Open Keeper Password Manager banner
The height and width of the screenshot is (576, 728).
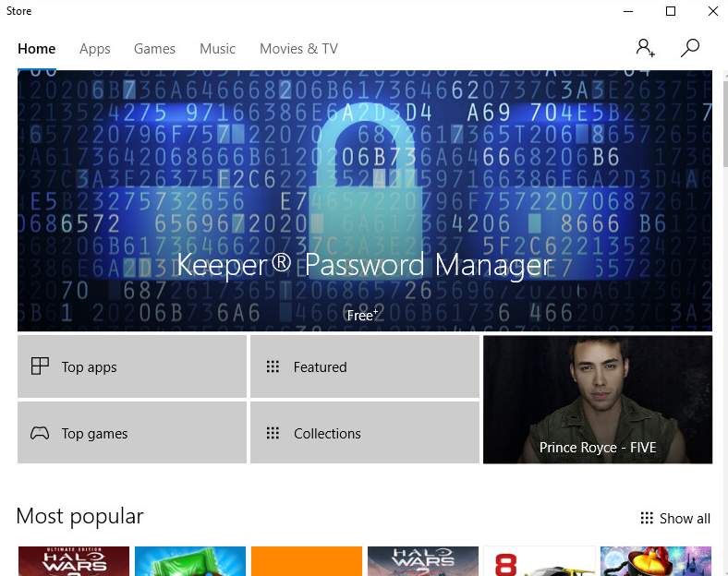pyautogui.click(x=364, y=201)
